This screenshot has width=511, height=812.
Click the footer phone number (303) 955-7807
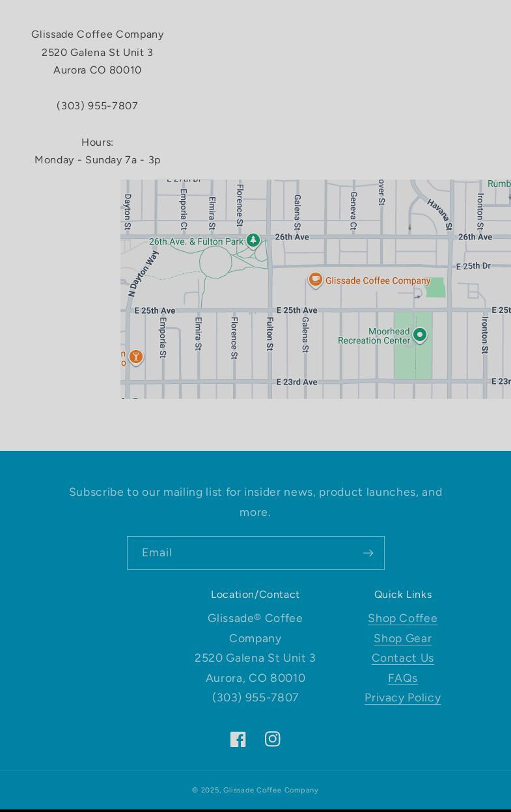(255, 697)
